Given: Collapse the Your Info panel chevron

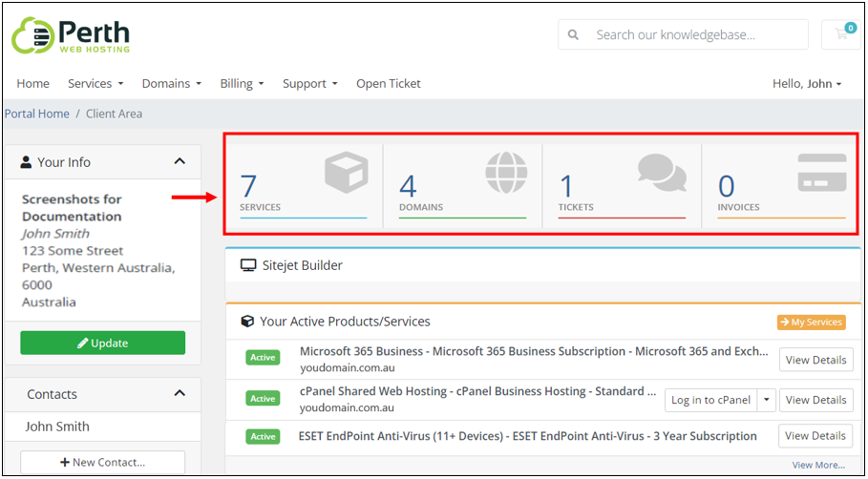Looking at the screenshot, I should click(180, 161).
